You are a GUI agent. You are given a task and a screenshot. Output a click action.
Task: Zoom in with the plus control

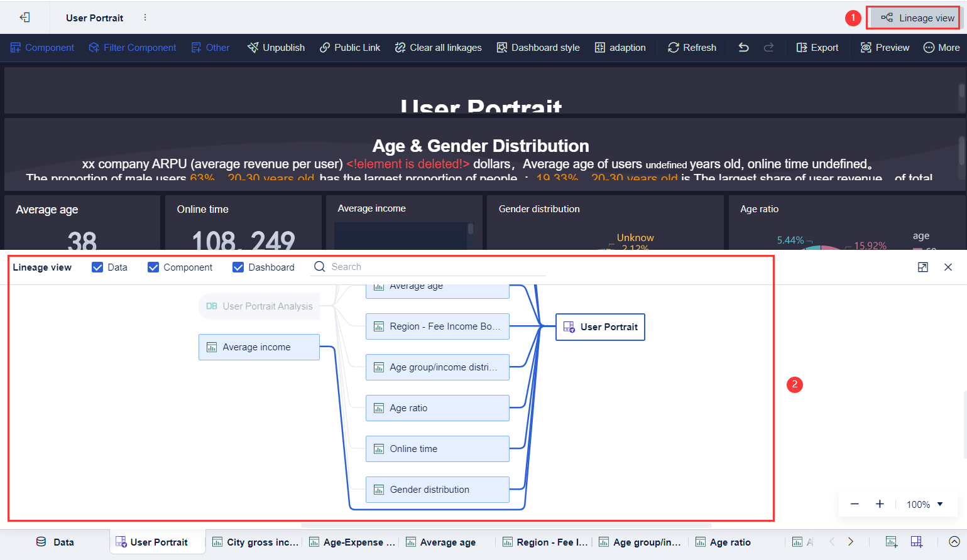(879, 503)
